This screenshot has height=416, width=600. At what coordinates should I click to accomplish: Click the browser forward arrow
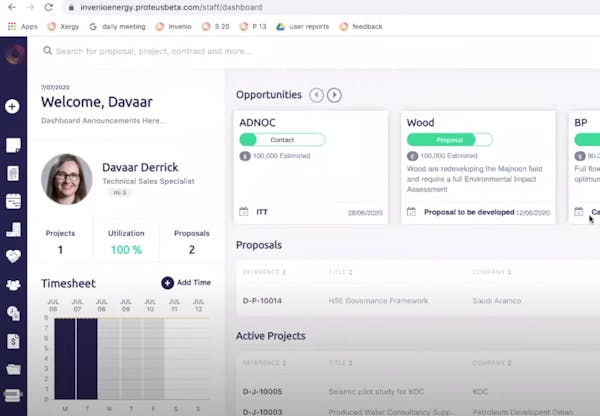click(31, 7)
